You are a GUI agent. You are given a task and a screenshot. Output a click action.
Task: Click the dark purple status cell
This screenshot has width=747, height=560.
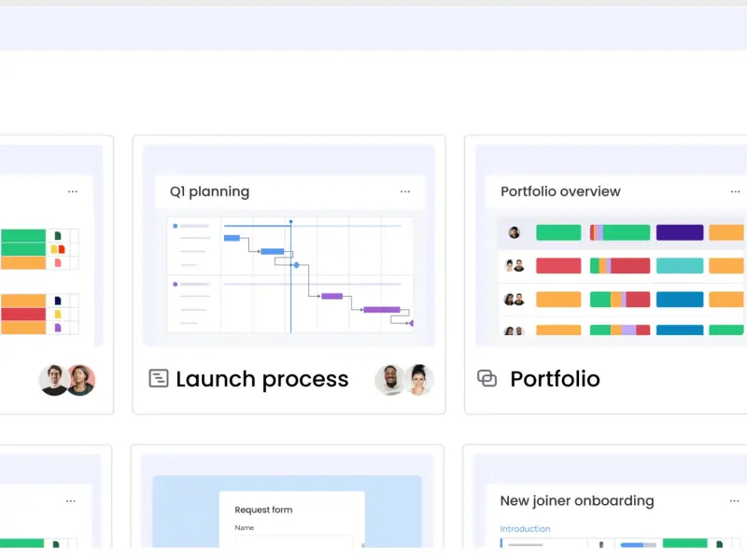679,232
